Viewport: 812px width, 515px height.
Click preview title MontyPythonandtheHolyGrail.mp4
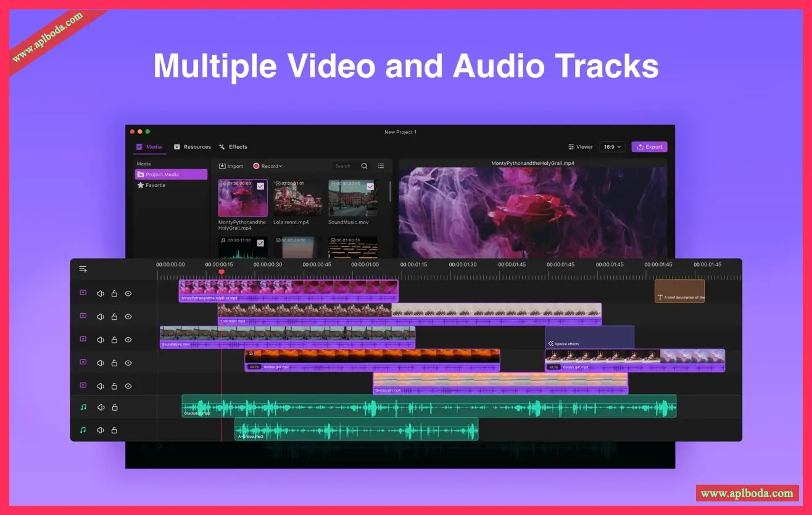pos(533,164)
